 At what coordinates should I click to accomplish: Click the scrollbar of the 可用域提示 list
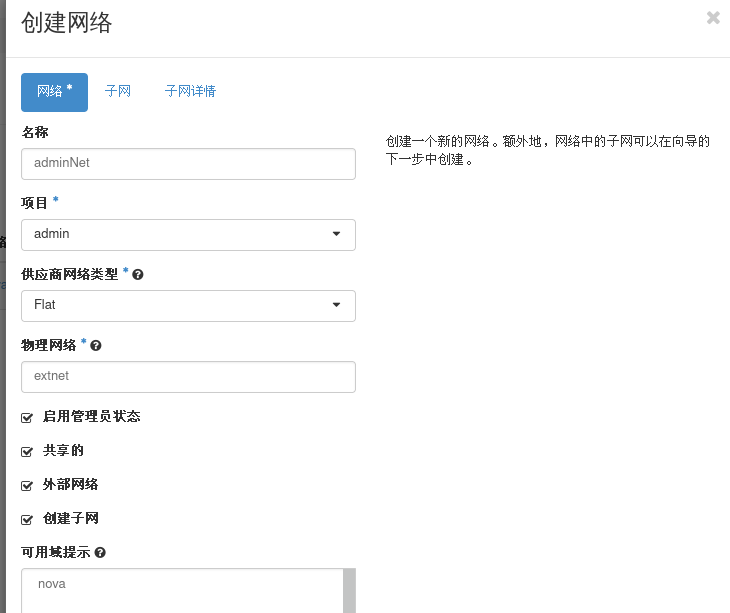click(349, 591)
